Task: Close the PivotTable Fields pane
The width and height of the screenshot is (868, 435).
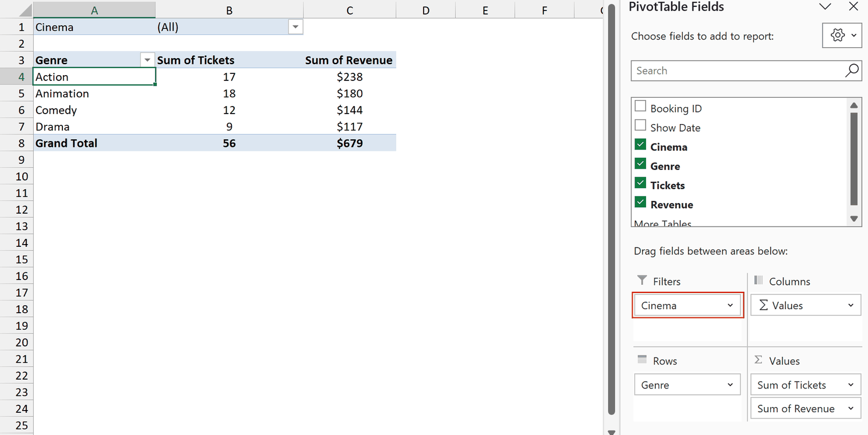Action: coord(853,7)
